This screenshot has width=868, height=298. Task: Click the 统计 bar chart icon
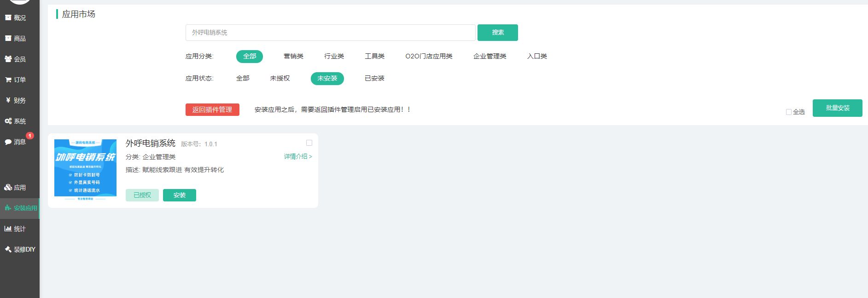(x=8, y=229)
